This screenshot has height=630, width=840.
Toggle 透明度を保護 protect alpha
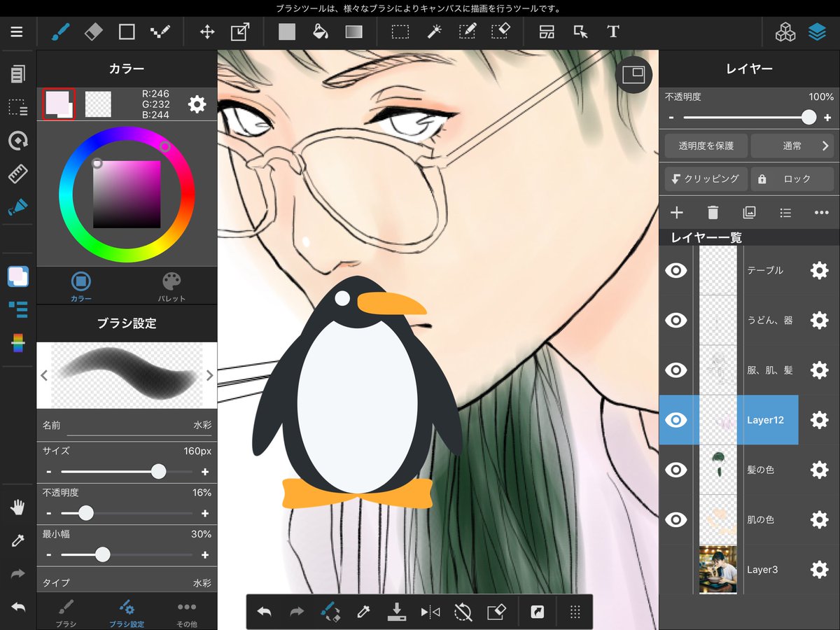[x=706, y=146]
